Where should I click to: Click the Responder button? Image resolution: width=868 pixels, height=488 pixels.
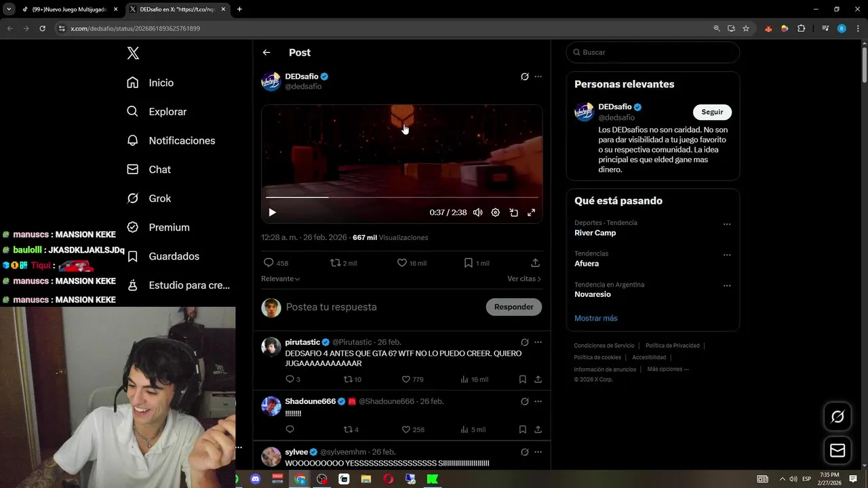pos(513,307)
